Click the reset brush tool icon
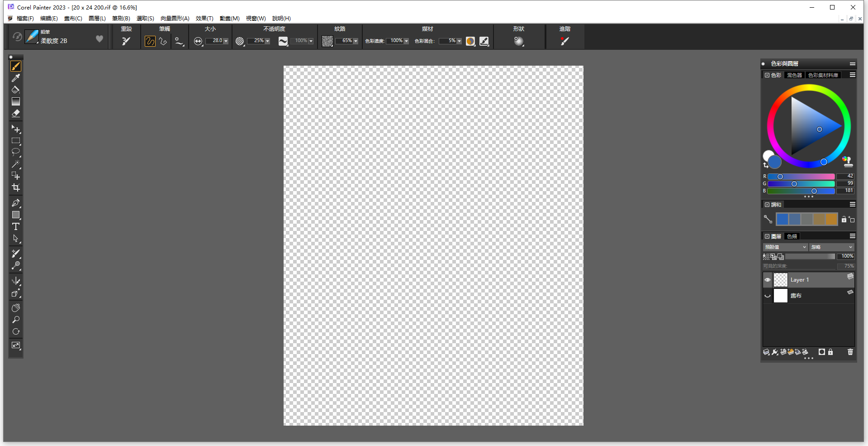The image size is (868, 446). tap(126, 41)
